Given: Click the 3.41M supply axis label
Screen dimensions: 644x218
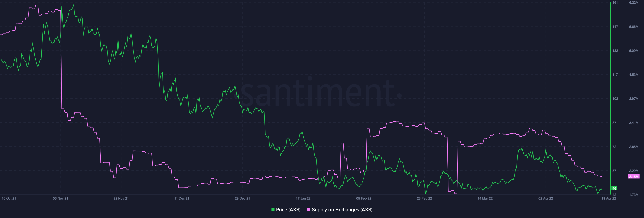Looking at the screenshot, I should [x=633, y=123].
